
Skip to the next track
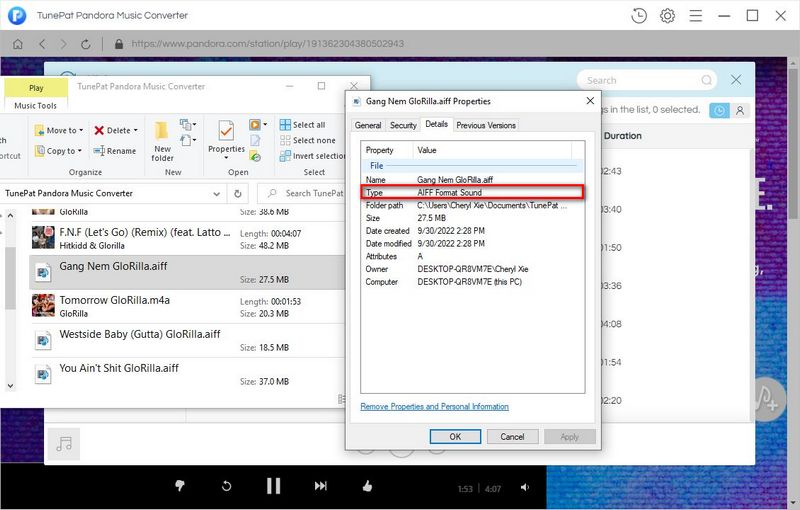(320, 486)
